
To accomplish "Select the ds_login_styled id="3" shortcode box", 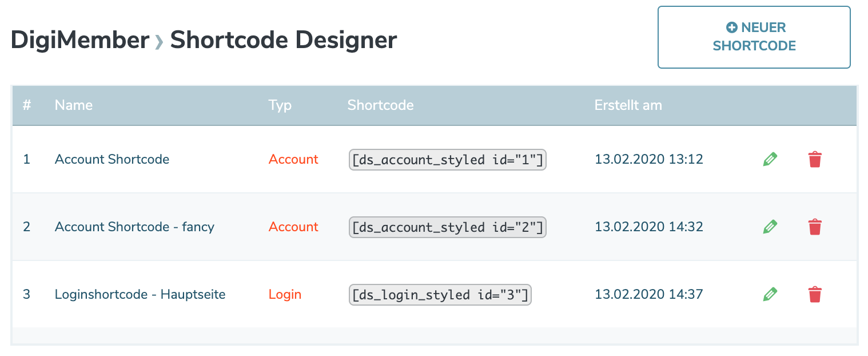I will (440, 295).
